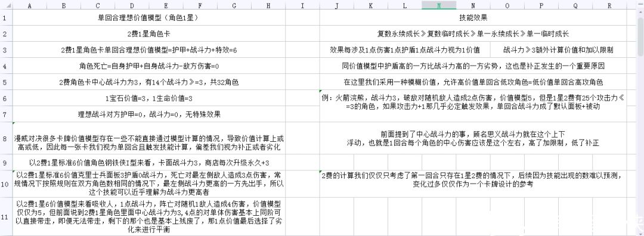Select cell 效果每涉及1点伤害1点护盾
Image resolution: width=644 pixels, height=236 pixels.
[x=404, y=49]
